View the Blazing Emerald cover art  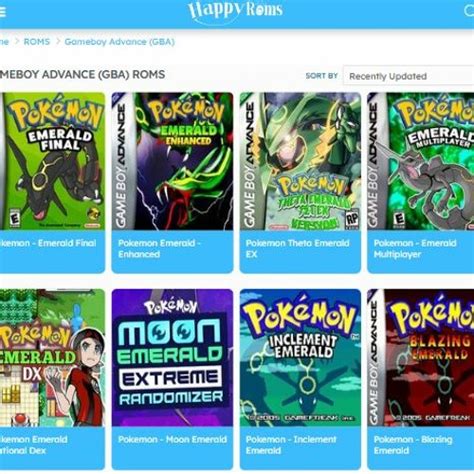pyautogui.click(x=421, y=358)
